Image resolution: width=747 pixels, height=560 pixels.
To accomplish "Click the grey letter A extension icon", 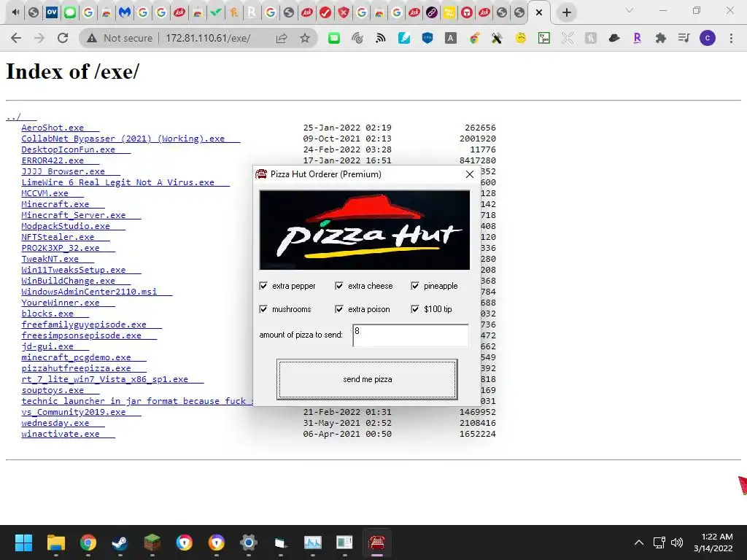I will point(450,38).
